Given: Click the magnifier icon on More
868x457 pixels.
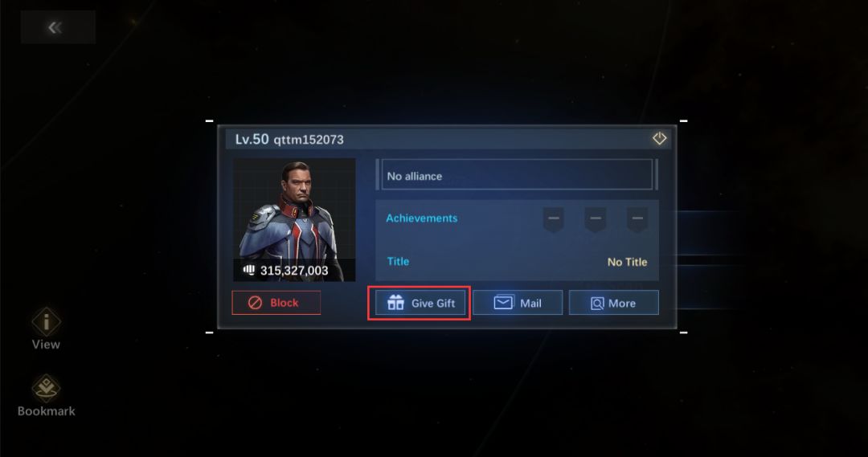Looking at the screenshot, I should coord(597,303).
